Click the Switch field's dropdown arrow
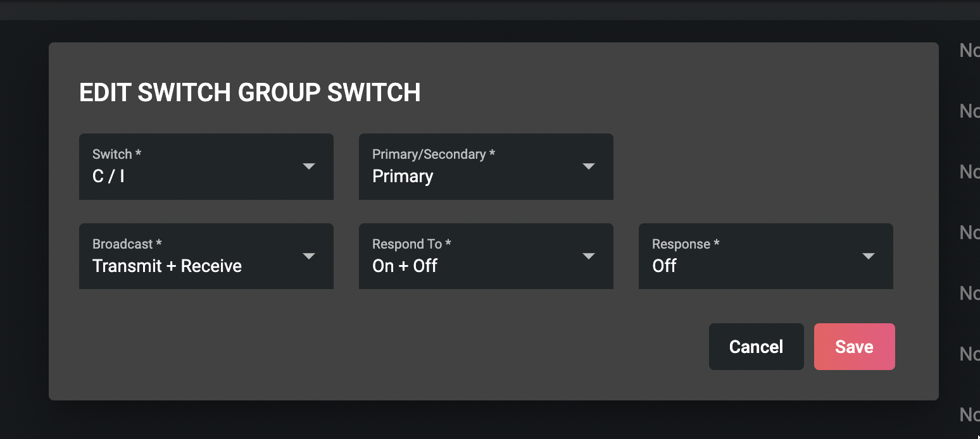Viewport: 980px width, 439px height. (309, 166)
